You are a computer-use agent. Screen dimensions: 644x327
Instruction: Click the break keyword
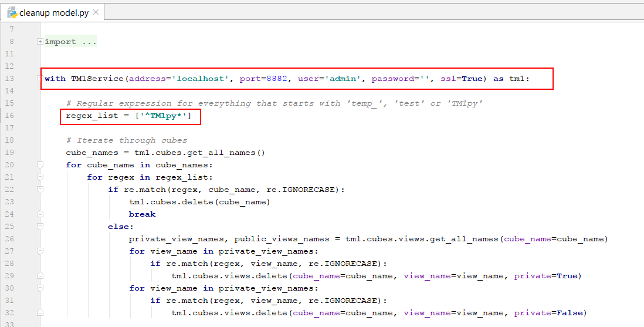[x=142, y=214]
